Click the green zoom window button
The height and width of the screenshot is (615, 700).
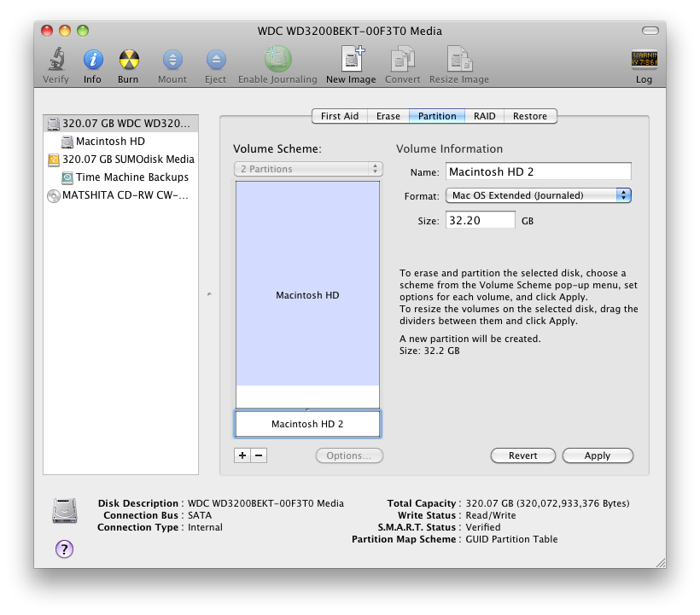(x=83, y=31)
